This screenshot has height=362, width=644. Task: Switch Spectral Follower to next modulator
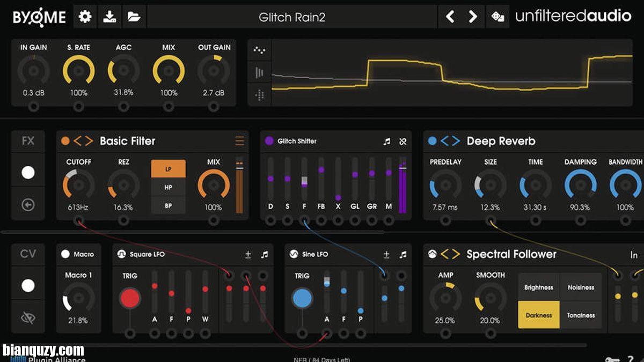coord(455,254)
